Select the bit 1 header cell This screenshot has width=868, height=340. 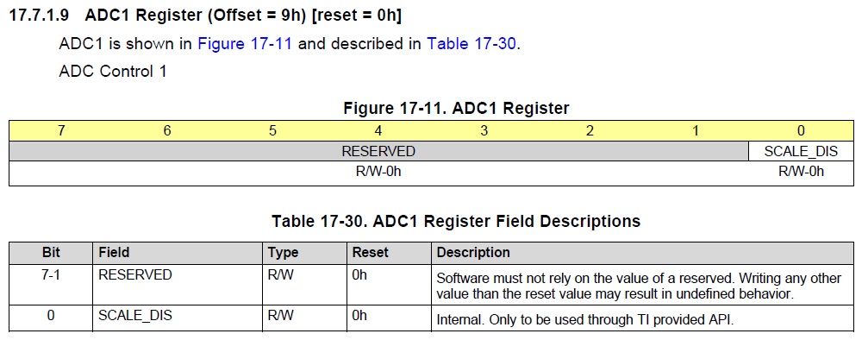tap(696, 131)
